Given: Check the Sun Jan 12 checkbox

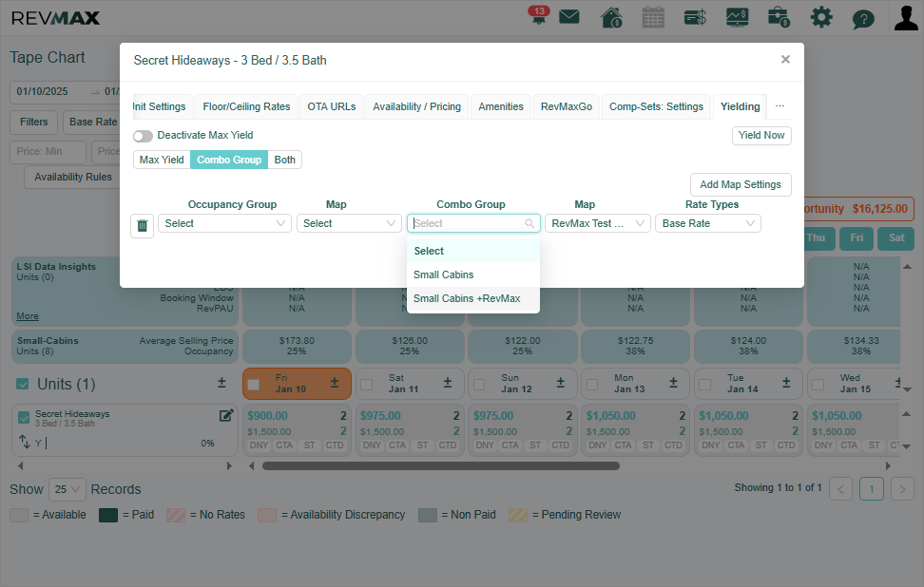Looking at the screenshot, I should [x=479, y=385].
